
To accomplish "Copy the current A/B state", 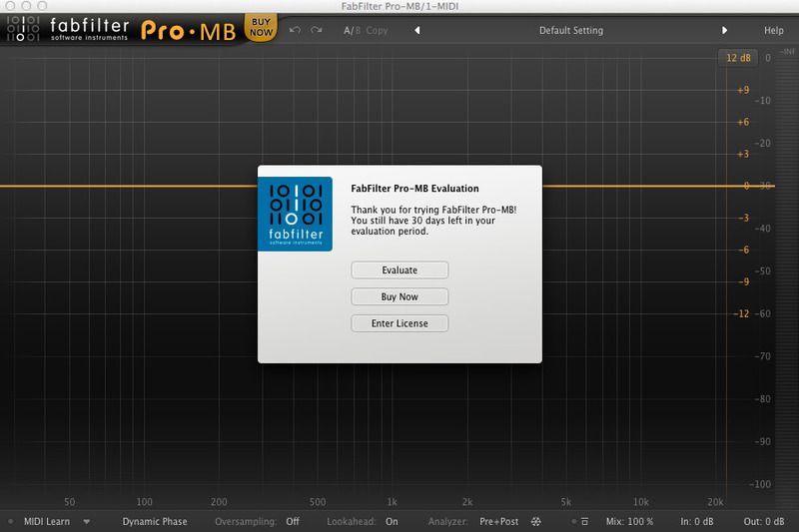I will coord(377,31).
